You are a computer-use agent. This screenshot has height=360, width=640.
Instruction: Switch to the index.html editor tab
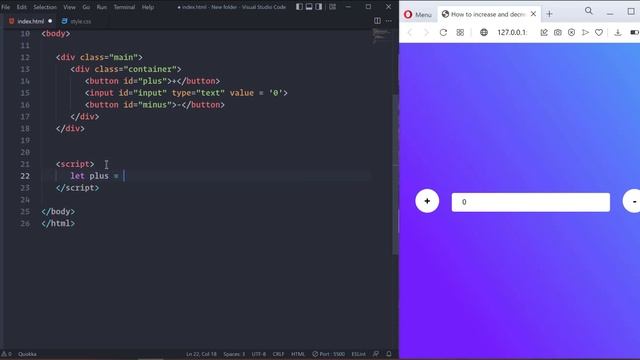coord(30,21)
